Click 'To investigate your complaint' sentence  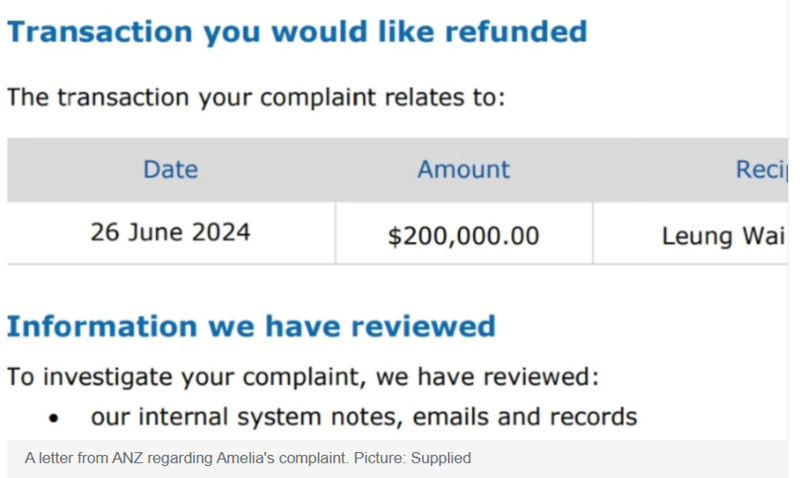click(303, 378)
